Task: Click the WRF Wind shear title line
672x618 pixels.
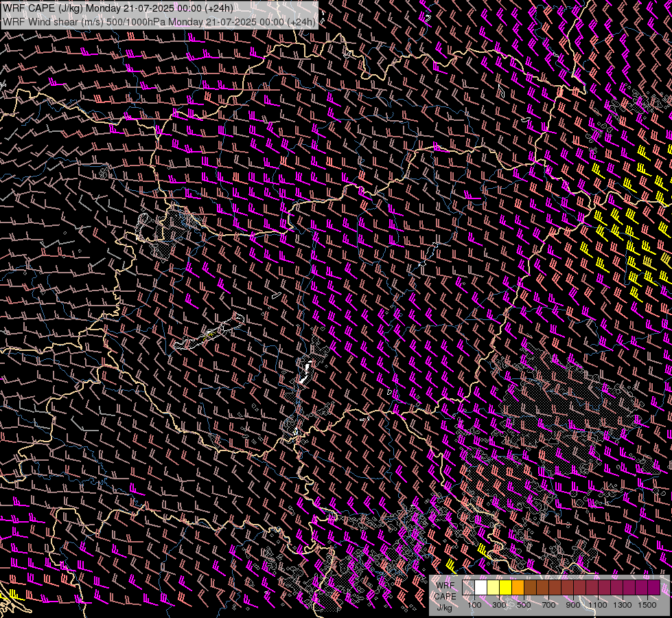Action: click(159, 22)
